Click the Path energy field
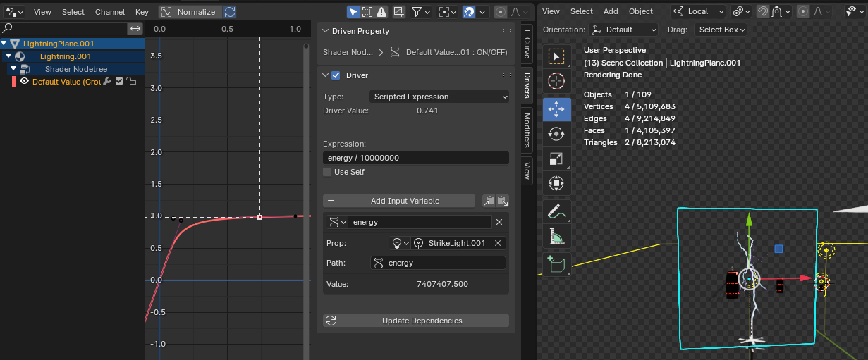The image size is (868, 360). pyautogui.click(x=438, y=263)
